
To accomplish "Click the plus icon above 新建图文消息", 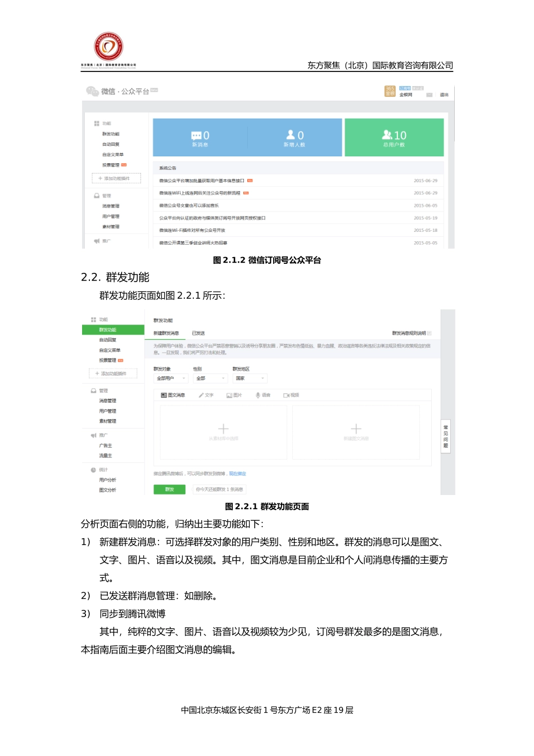I will click(356, 429).
